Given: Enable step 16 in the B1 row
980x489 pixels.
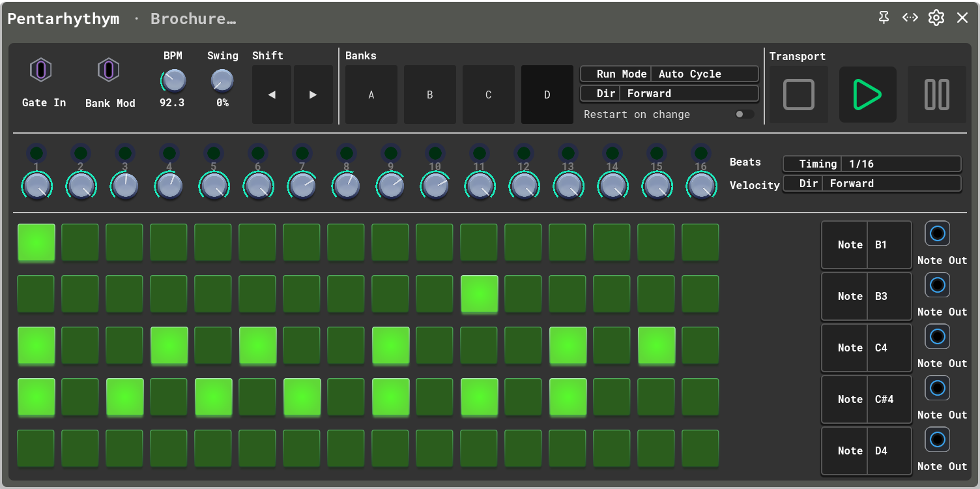Looking at the screenshot, I should 701,243.
